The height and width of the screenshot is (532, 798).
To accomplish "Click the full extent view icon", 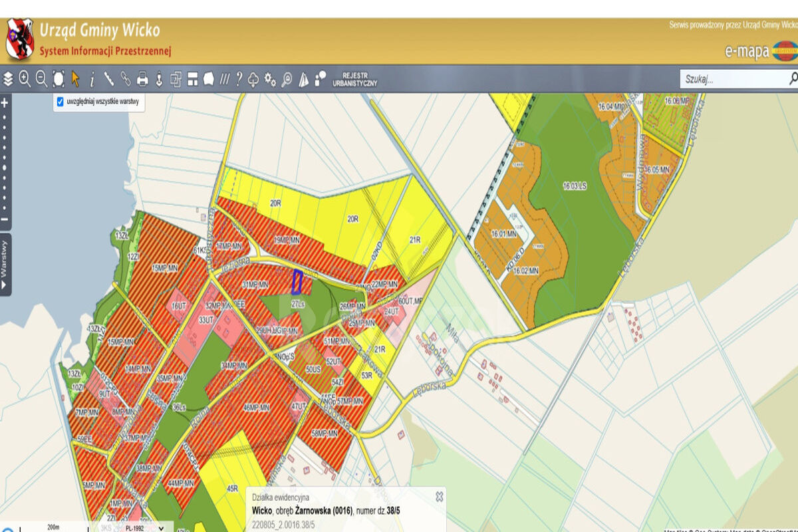I will click(x=59, y=79).
